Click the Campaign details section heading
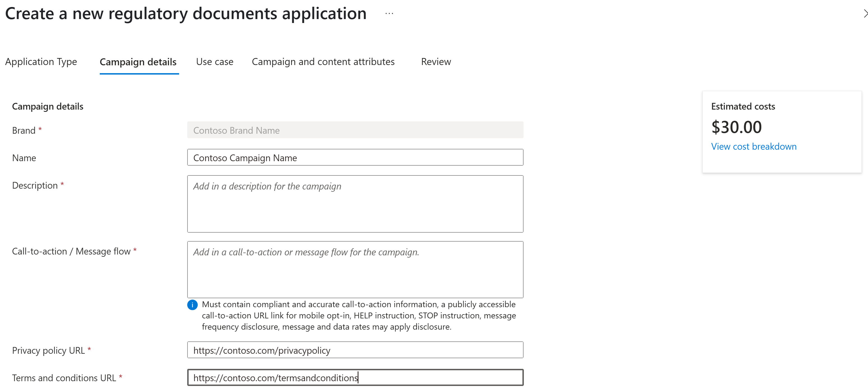Image resolution: width=868 pixels, height=391 pixels. 48,107
